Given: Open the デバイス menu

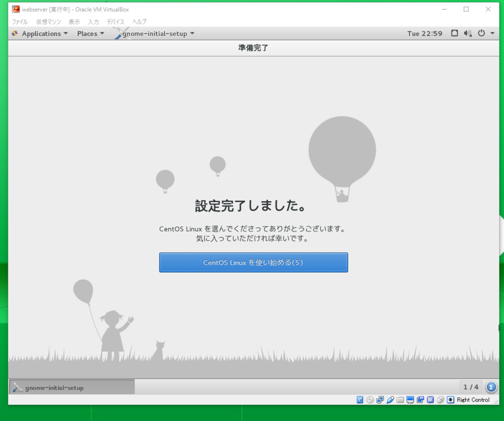Looking at the screenshot, I should (116, 22).
